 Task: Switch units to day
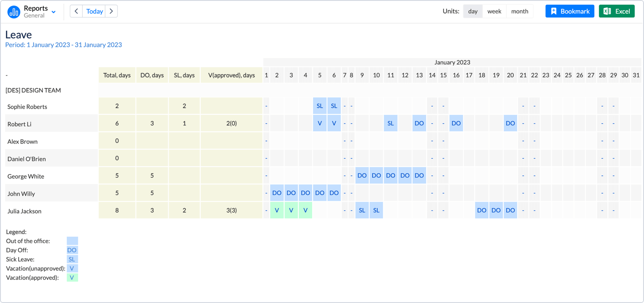(473, 11)
